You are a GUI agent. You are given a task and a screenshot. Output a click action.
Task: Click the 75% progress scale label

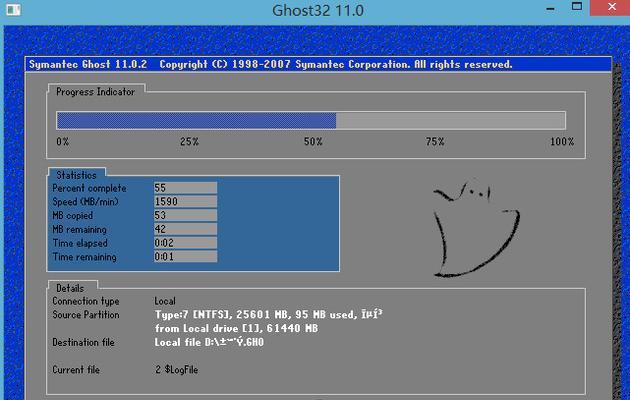[x=435, y=141]
